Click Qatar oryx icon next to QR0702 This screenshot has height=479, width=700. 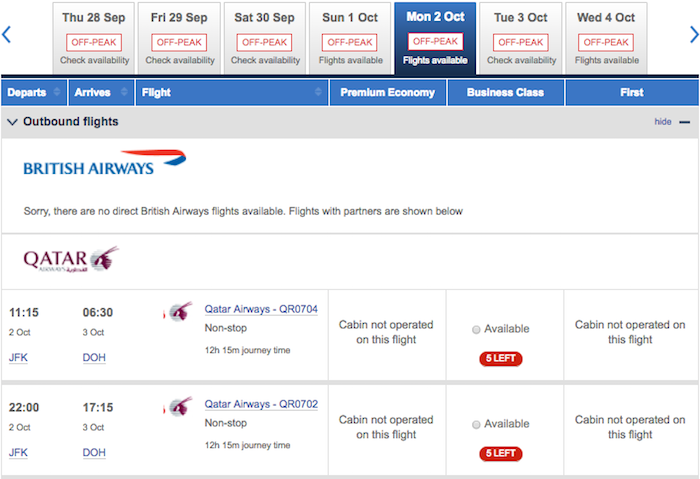click(179, 406)
